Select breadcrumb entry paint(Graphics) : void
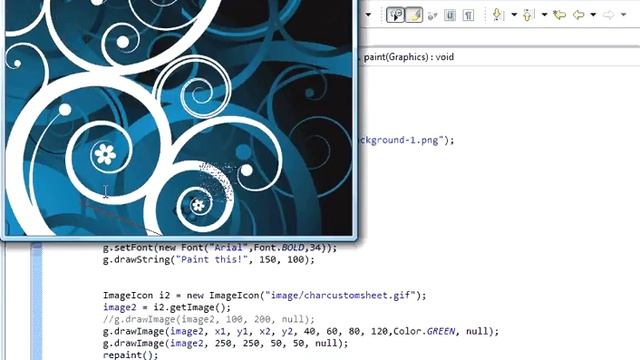Screen dimensions: 640x360 (409, 57)
